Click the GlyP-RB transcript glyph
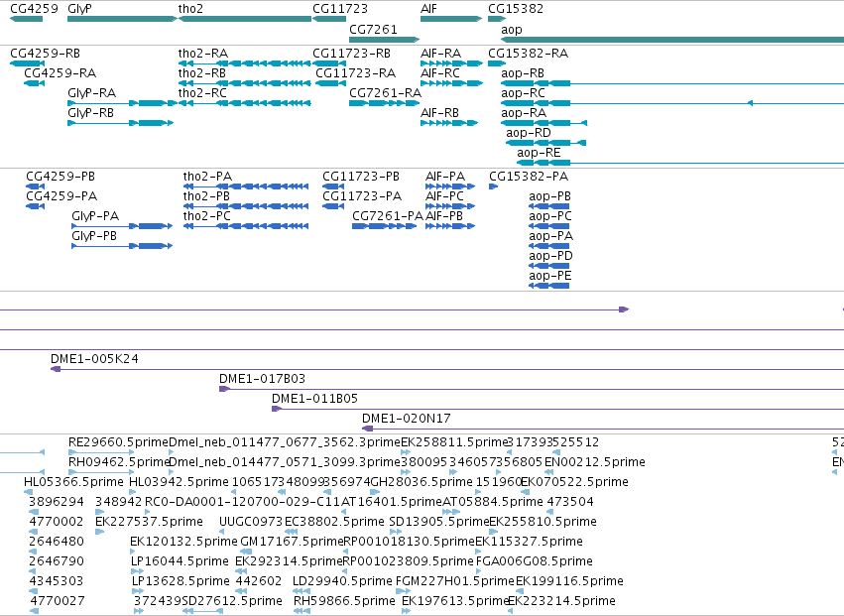Viewport: 844px width, 616px height. (x=121, y=123)
